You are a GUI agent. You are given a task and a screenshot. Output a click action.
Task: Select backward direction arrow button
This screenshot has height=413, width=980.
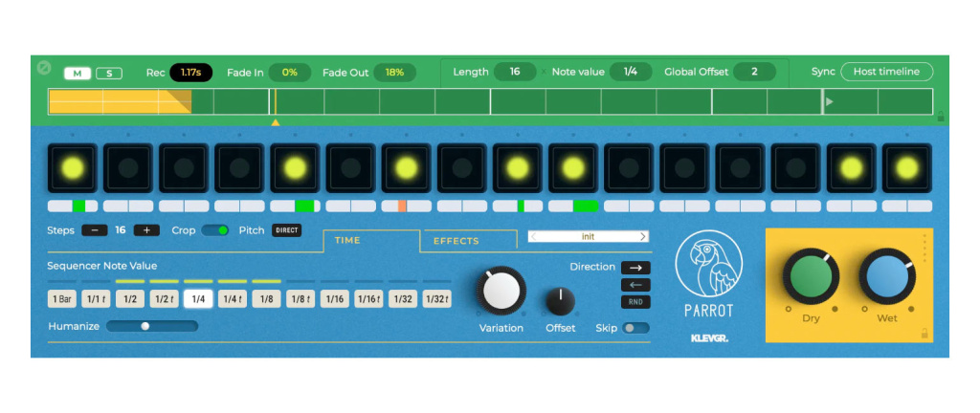pyautogui.click(x=635, y=285)
